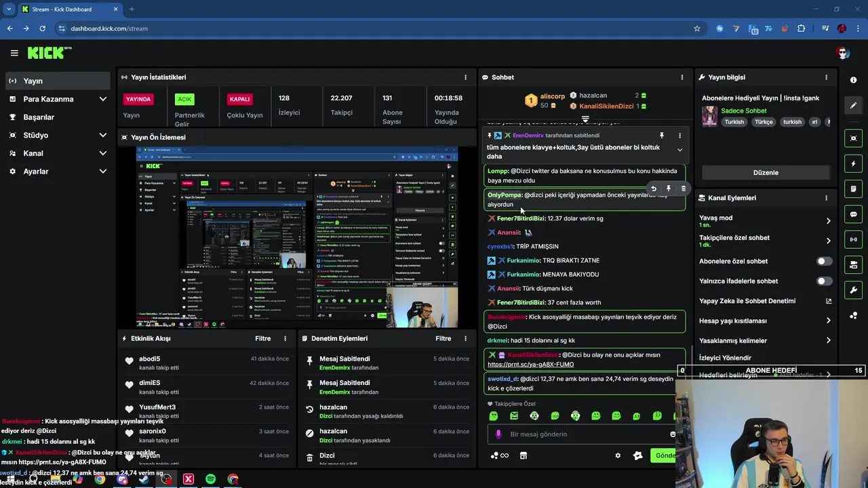Expand the pinned message chevron
This screenshot has width=868, height=488.
[679, 150]
